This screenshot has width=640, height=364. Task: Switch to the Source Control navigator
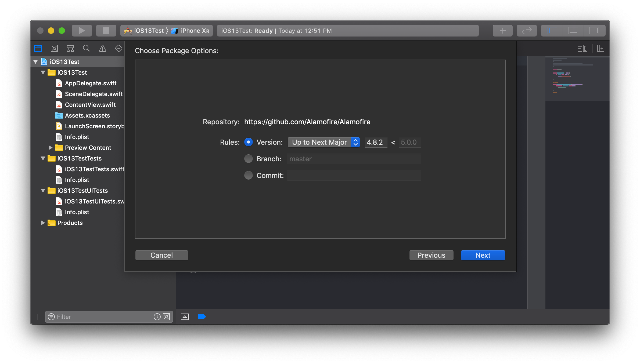pos(54,48)
